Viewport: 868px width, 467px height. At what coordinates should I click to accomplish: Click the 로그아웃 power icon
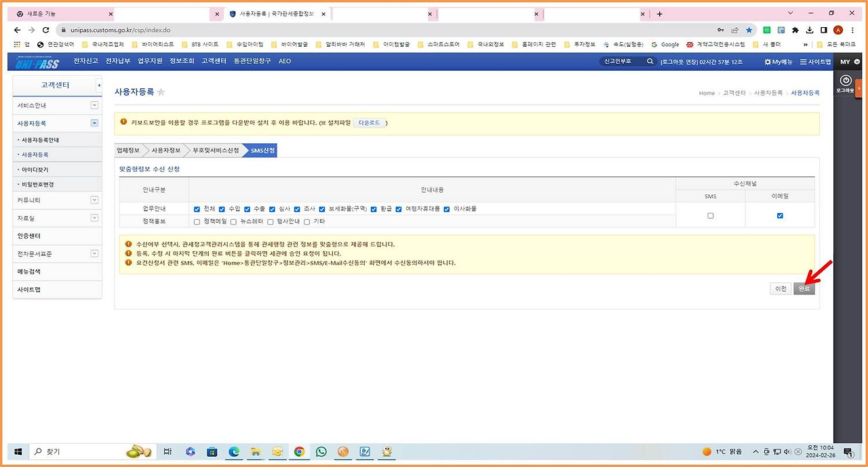(x=845, y=81)
